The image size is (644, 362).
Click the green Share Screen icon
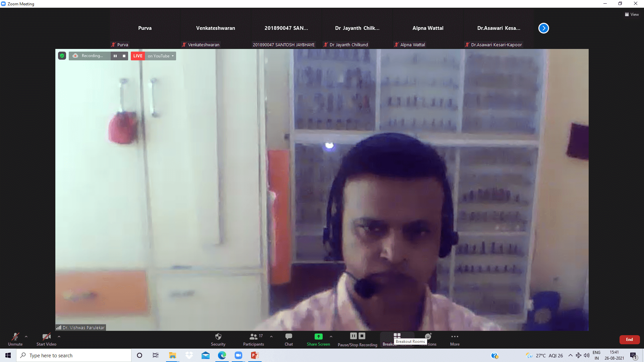318,337
